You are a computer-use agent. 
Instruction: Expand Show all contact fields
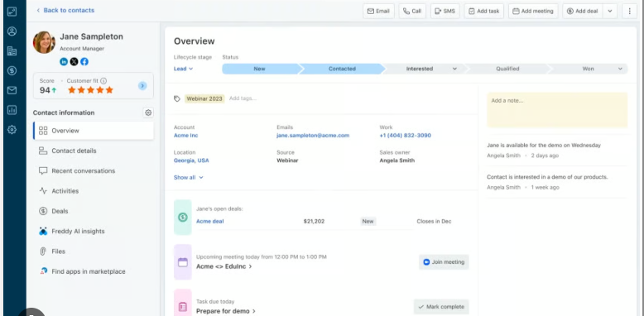189,177
